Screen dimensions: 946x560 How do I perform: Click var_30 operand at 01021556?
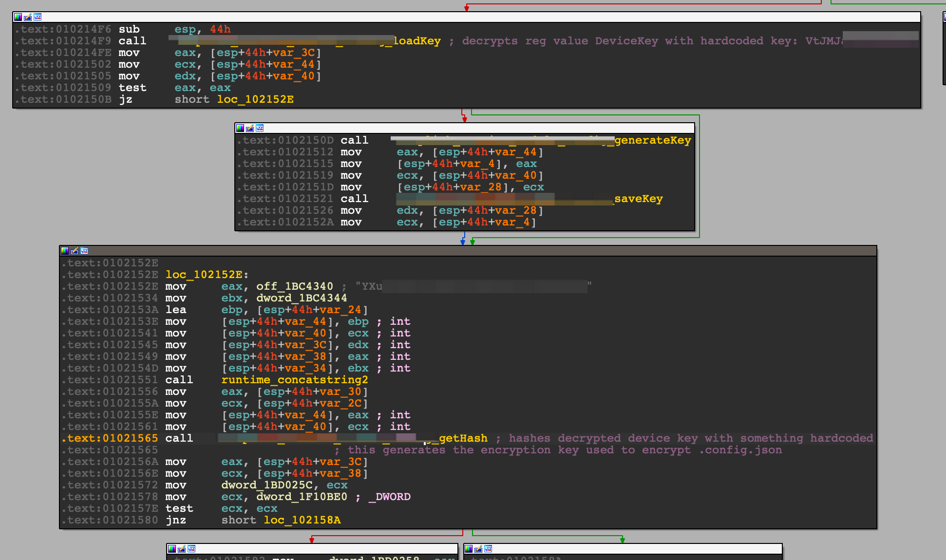coord(341,392)
